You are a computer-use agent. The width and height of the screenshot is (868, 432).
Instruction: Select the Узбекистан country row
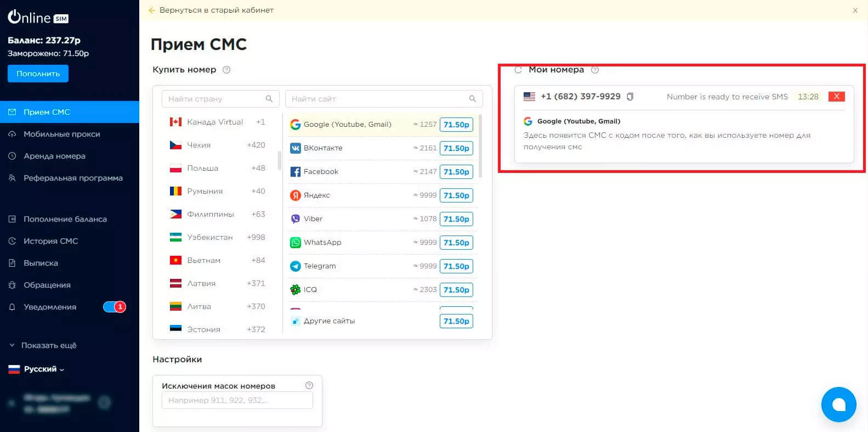(218, 237)
